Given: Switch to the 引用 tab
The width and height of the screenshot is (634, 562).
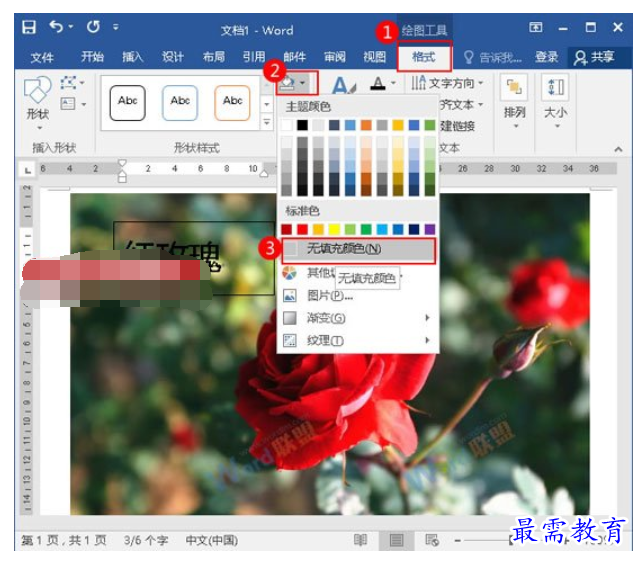Looking at the screenshot, I should coord(254,57).
